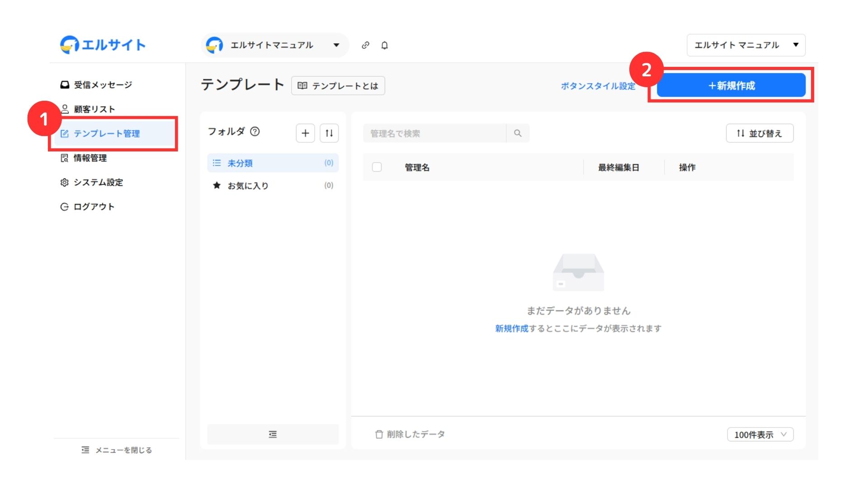The width and height of the screenshot is (868, 488).
Task: Add a new folder with the plus icon
Action: click(x=305, y=133)
